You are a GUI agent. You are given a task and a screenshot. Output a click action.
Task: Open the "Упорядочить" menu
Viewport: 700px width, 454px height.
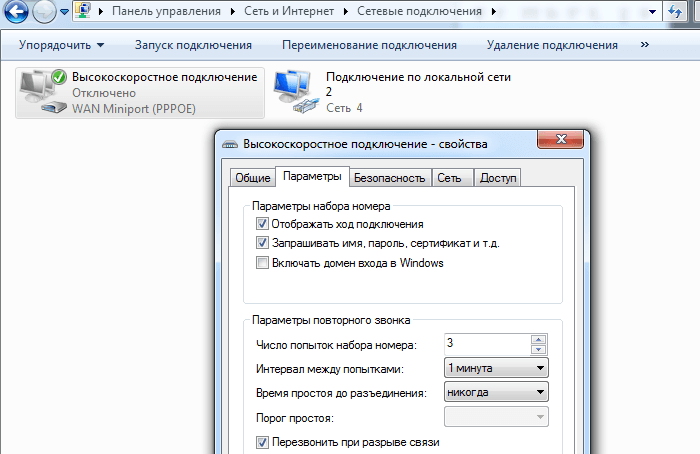pyautogui.click(x=62, y=45)
